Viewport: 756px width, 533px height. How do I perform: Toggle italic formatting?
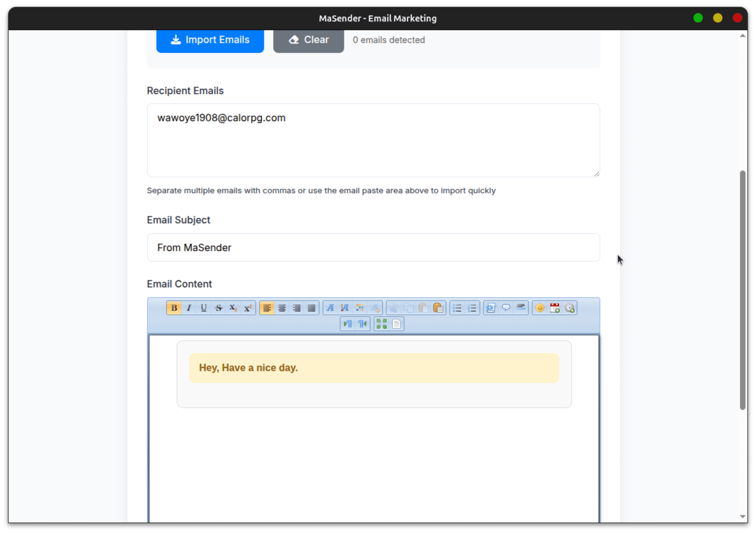click(x=189, y=308)
